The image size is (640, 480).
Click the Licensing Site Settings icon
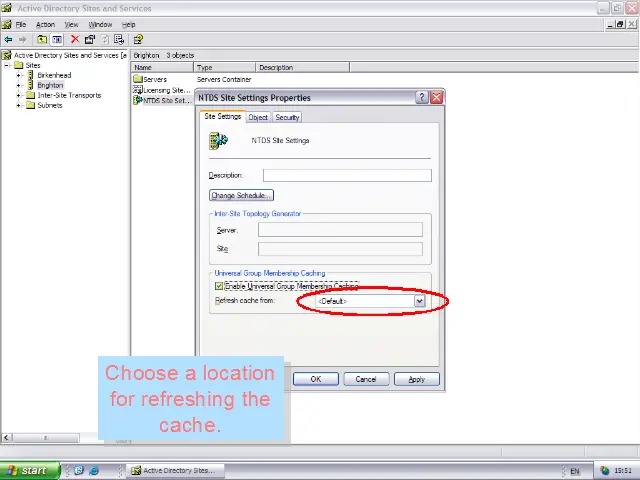[x=138, y=89]
